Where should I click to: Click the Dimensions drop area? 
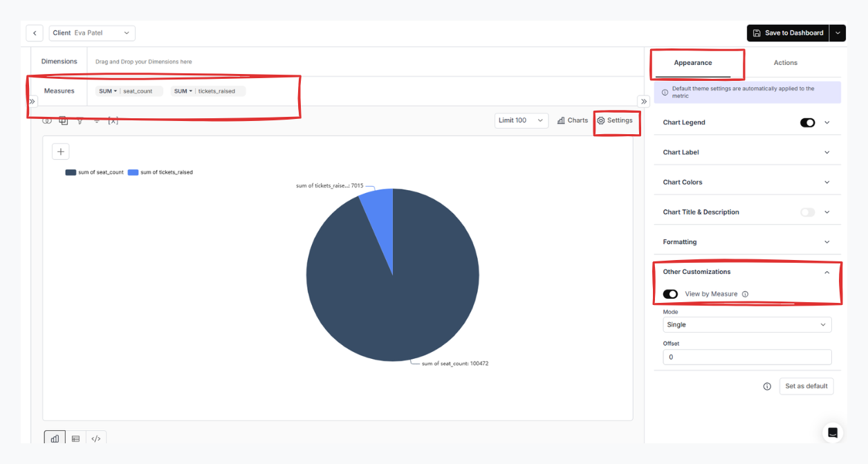[365, 62]
